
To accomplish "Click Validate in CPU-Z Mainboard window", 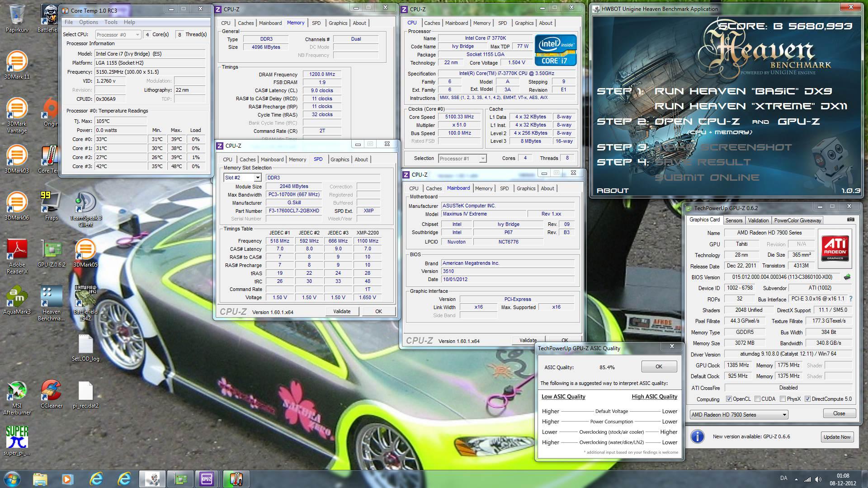I will coord(528,340).
